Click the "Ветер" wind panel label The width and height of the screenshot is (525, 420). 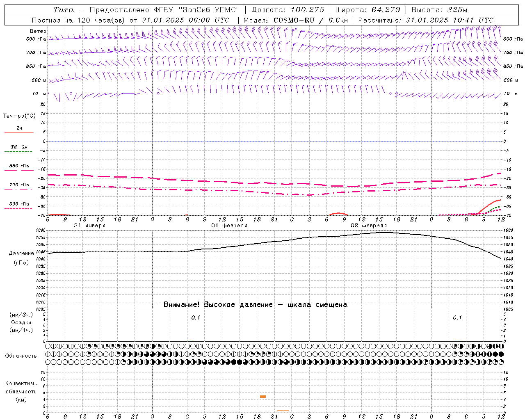(38, 31)
